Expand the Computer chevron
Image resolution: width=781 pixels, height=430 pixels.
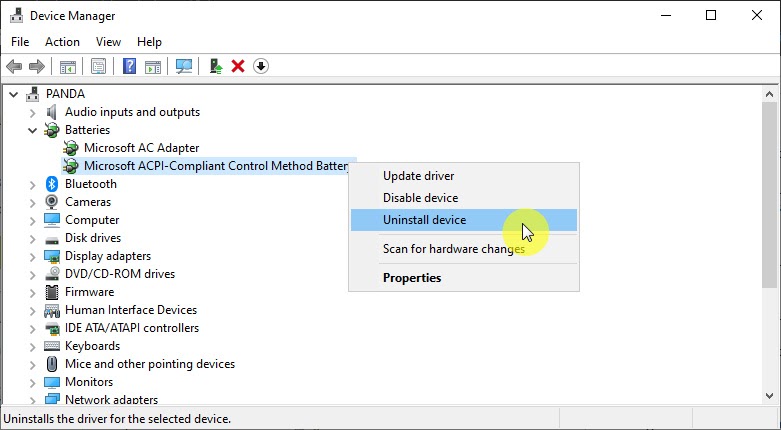(32, 221)
